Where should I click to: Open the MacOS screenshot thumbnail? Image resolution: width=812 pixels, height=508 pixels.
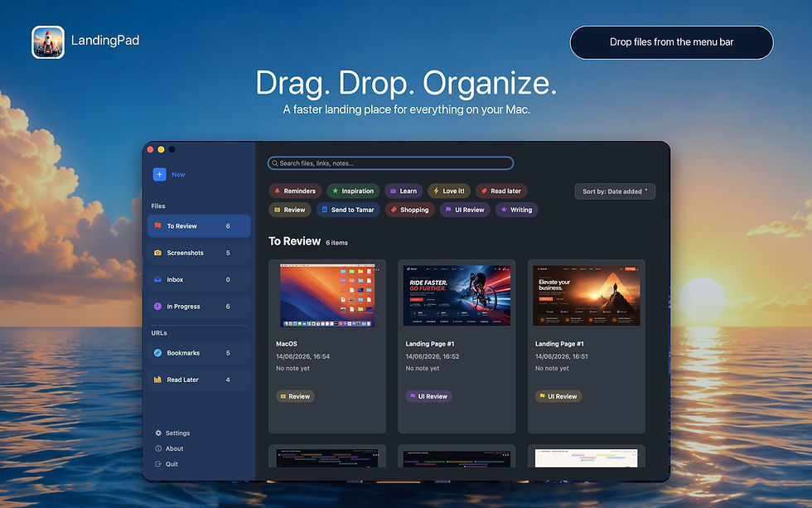(327, 295)
